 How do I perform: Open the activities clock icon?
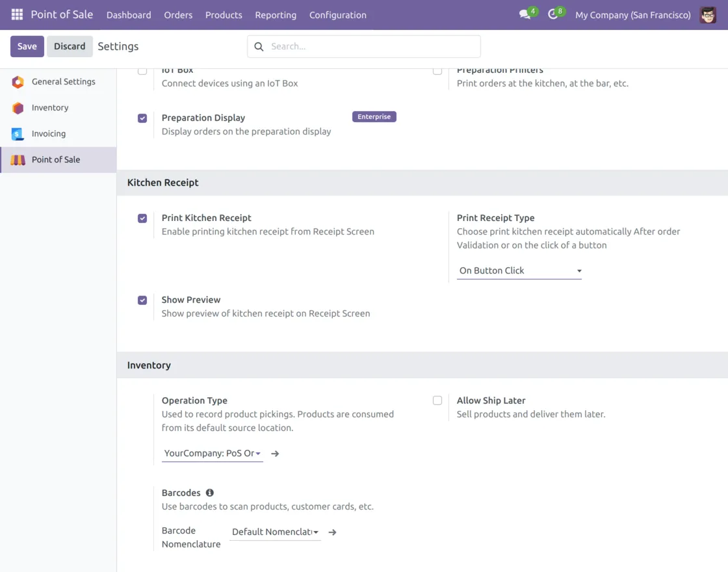click(x=553, y=14)
